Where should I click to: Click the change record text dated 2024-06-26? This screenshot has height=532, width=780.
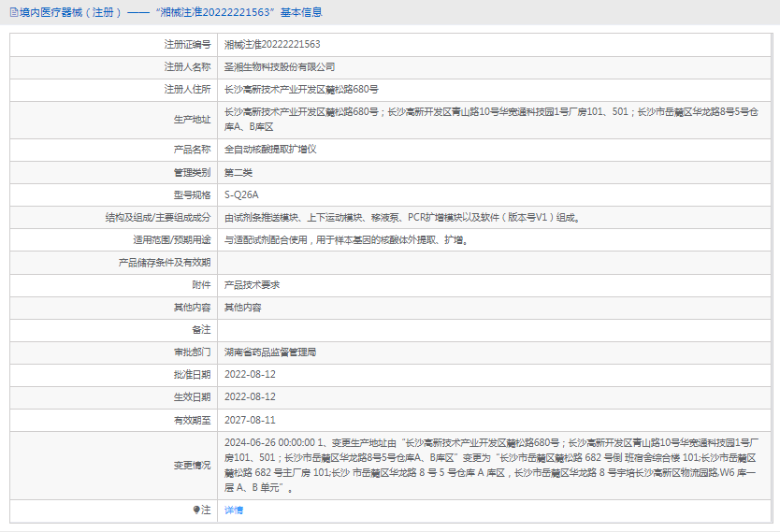click(492, 466)
